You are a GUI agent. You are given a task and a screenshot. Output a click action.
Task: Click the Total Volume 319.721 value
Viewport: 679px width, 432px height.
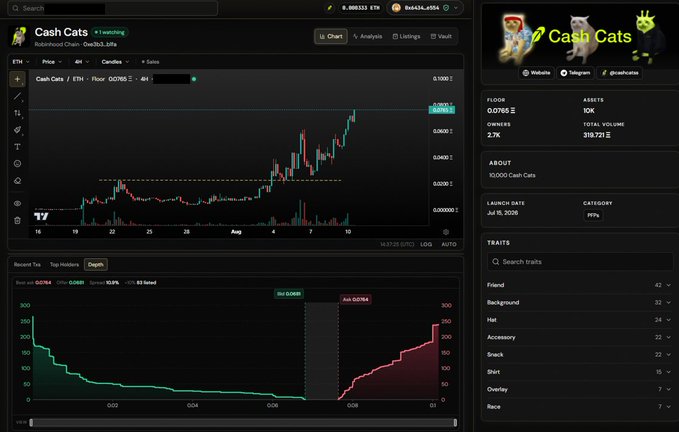pyautogui.click(x=597, y=135)
